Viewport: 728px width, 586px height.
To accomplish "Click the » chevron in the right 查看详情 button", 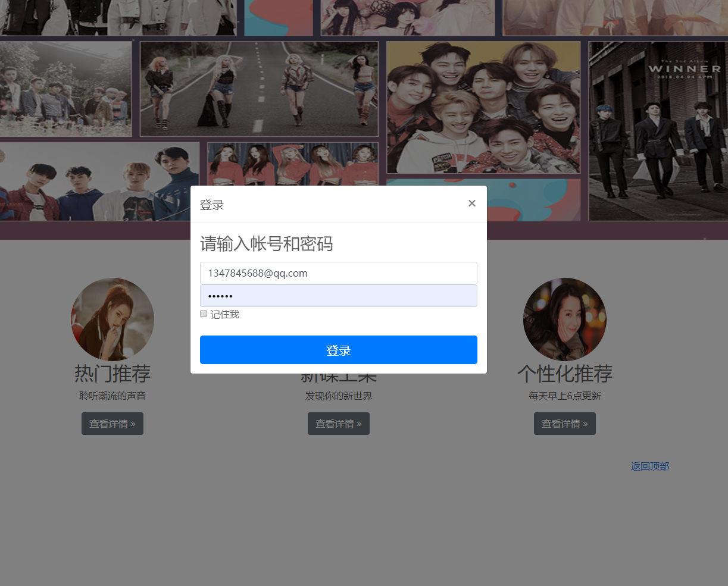I will pos(585,423).
